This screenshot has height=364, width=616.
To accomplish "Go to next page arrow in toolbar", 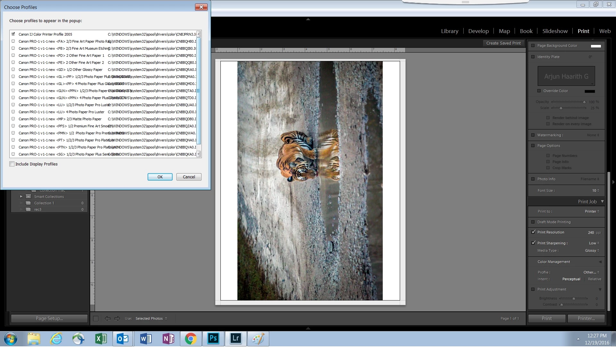I will (117, 318).
